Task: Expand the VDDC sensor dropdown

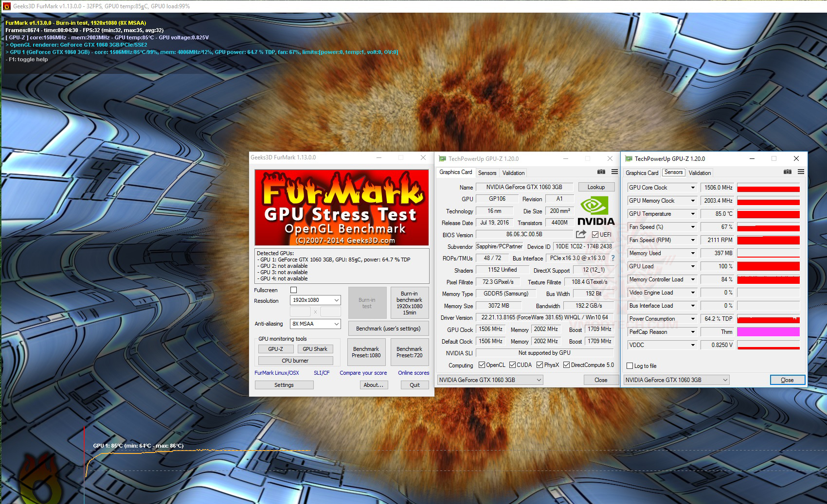Action: click(x=693, y=345)
